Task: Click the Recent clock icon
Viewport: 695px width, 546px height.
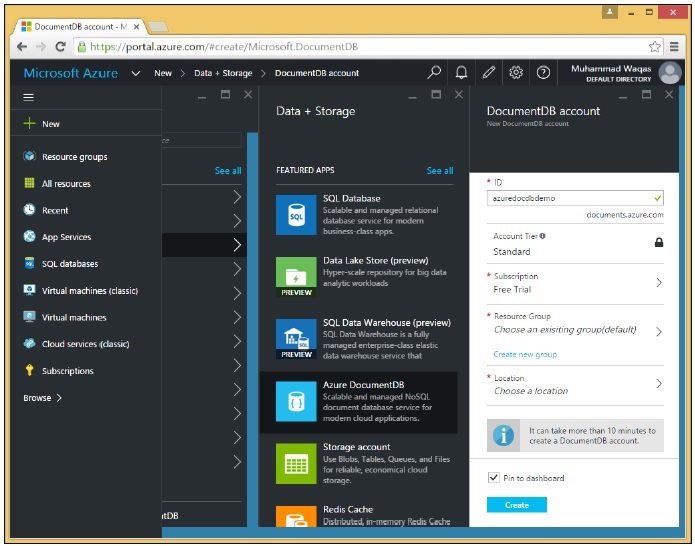Action: click(29, 210)
